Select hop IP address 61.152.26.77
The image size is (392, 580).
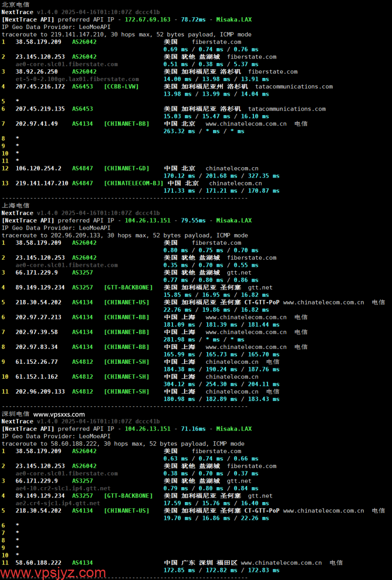(37, 362)
